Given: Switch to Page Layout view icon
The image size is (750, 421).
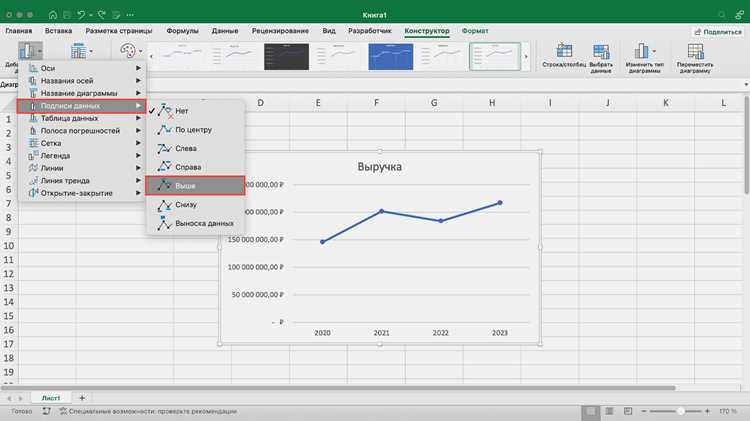Looking at the screenshot, I should point(609,411).
